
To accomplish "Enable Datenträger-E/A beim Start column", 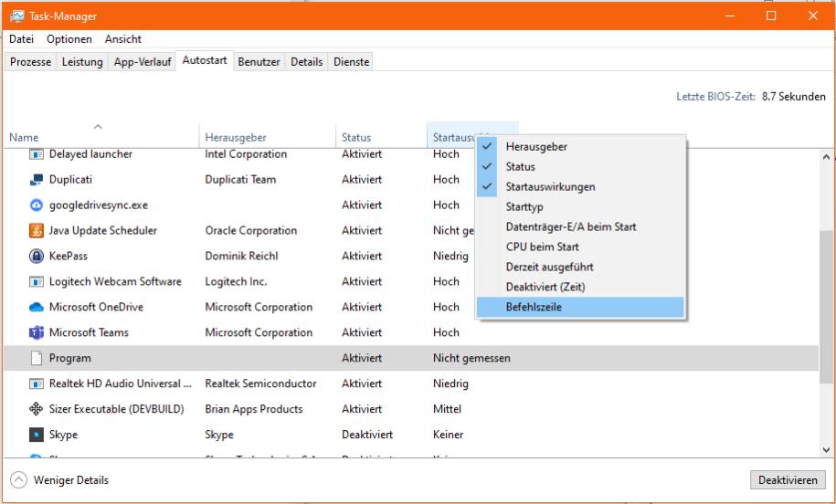I will point(580,227).
